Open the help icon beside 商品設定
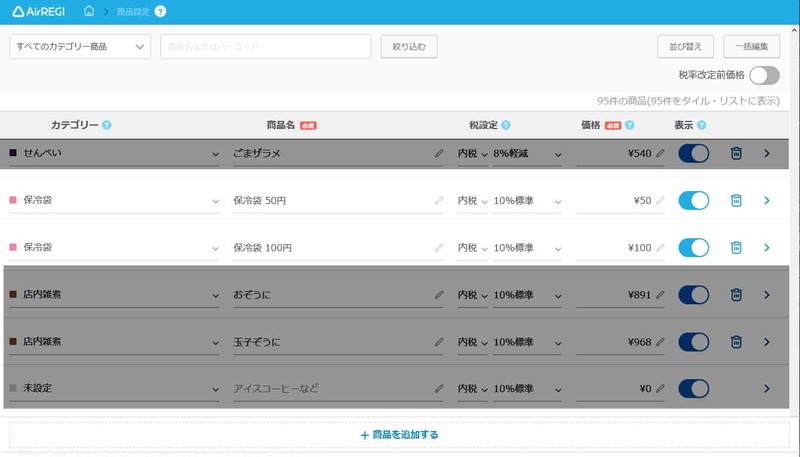The height and width of the screenshot is (457, 800). pos(160,11)
